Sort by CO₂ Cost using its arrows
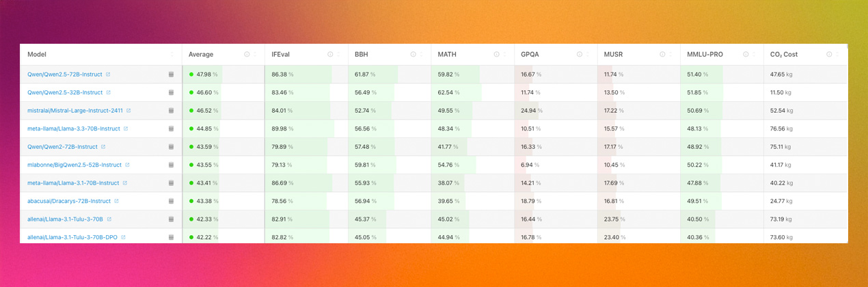Image resolution: width=868 pixels, height=287 pixels. [x=837, y=55]
